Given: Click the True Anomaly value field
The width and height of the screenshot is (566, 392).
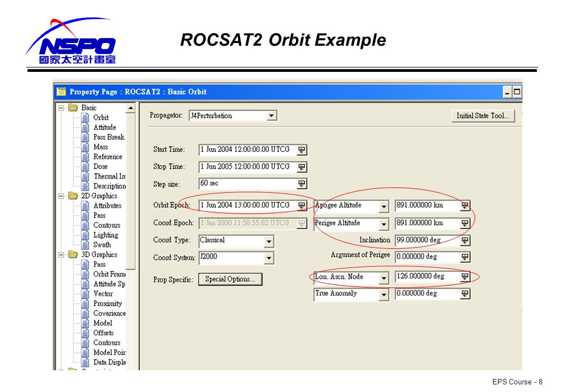Looking at the screenshot, I should pyautogui.click(x=428, y=294).
